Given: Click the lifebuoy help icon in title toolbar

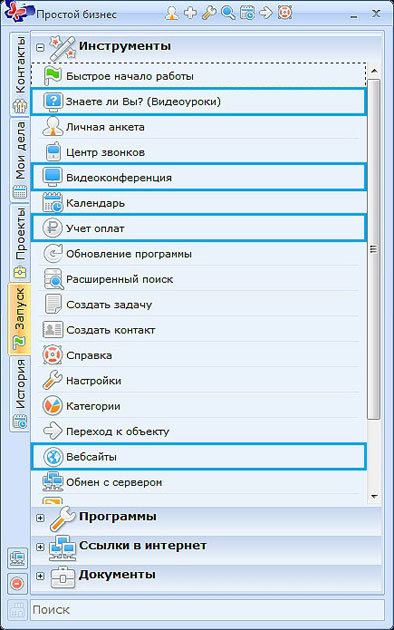Looking at the screenshot, I should click(284, 13).
